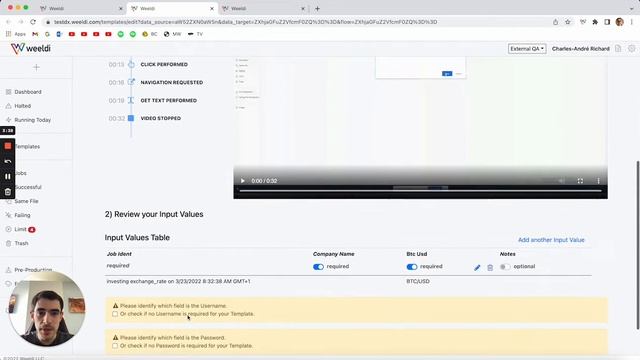Mute the video volume
This screenshot has height=360, width=640.
562,181
